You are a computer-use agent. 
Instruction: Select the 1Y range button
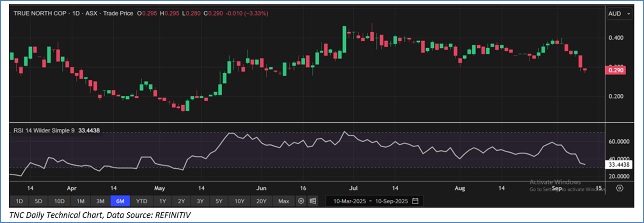163,201
